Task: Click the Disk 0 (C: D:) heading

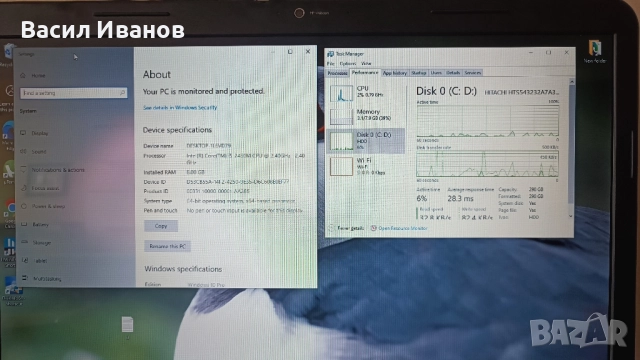Action: tap(446, 91)
